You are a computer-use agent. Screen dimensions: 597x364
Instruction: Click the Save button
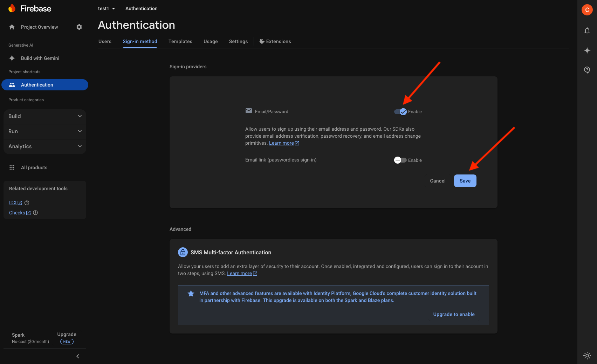point(465,181)
